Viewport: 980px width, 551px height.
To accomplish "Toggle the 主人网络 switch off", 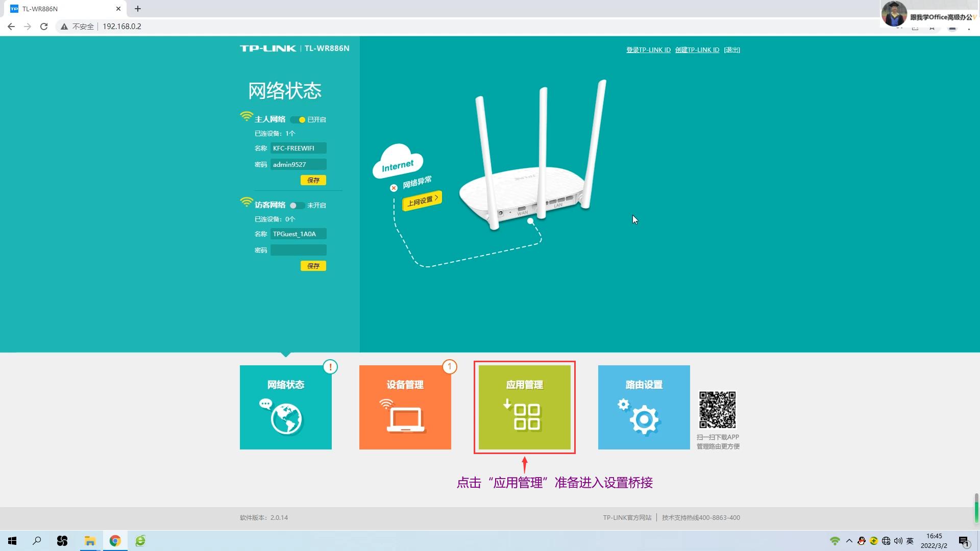I will point(298,120).
